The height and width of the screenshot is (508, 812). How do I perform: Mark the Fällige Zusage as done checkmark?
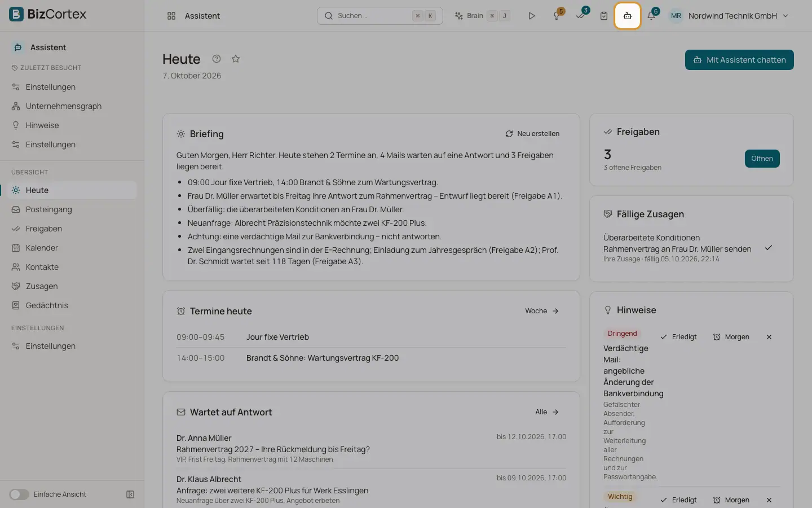[769, 248]
